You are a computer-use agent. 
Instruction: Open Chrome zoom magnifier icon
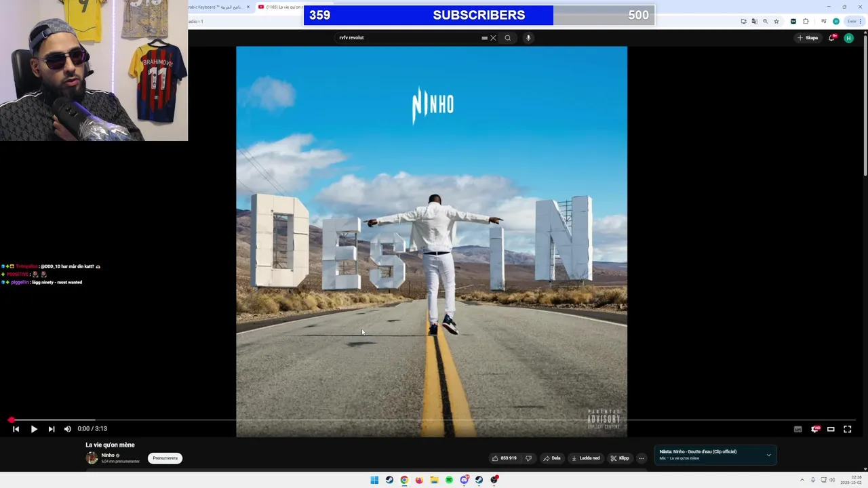point(766,21)
